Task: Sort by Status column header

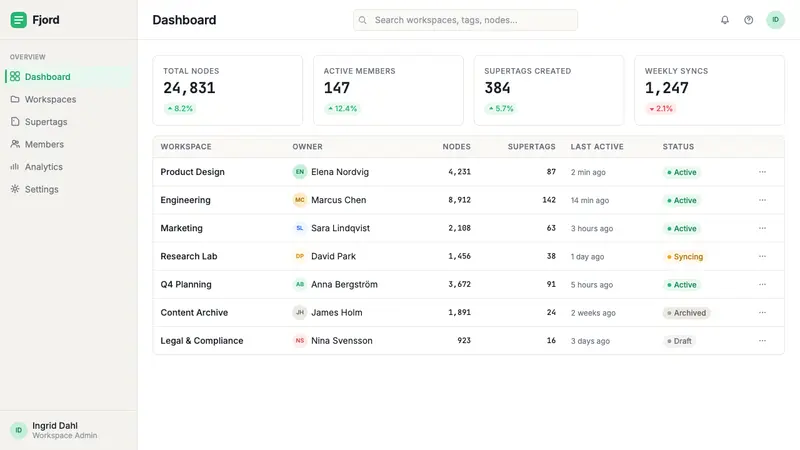Action: [678, 146]
